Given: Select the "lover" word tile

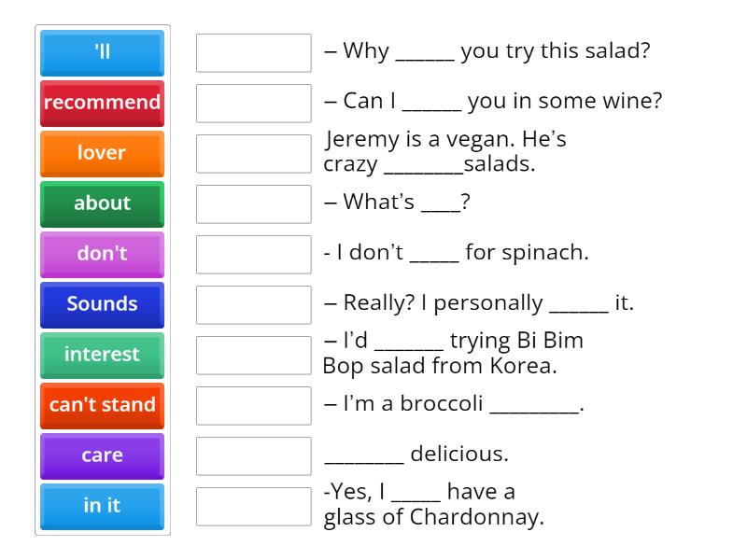Looking at the screenshot, I should coord(102,154).
